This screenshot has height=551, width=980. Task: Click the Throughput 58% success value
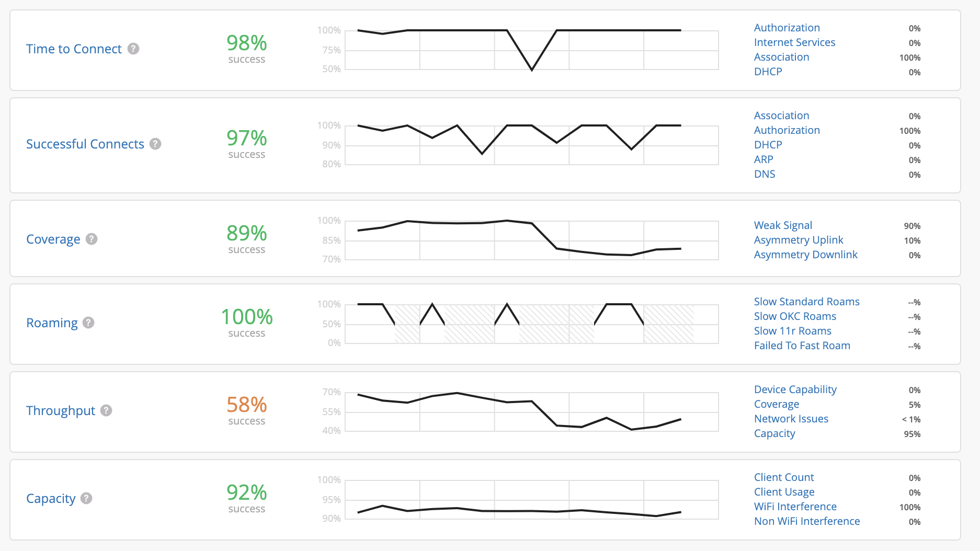(x=247, y=405)
